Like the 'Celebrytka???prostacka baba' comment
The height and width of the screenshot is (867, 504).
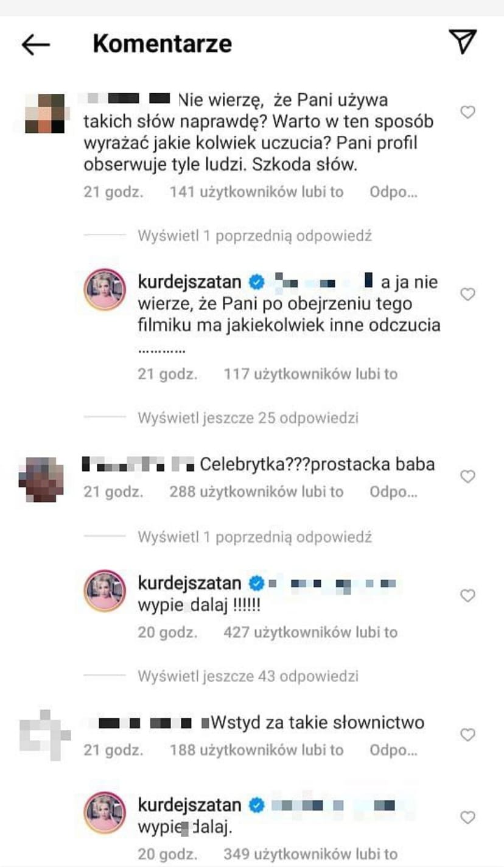point(467,476)
